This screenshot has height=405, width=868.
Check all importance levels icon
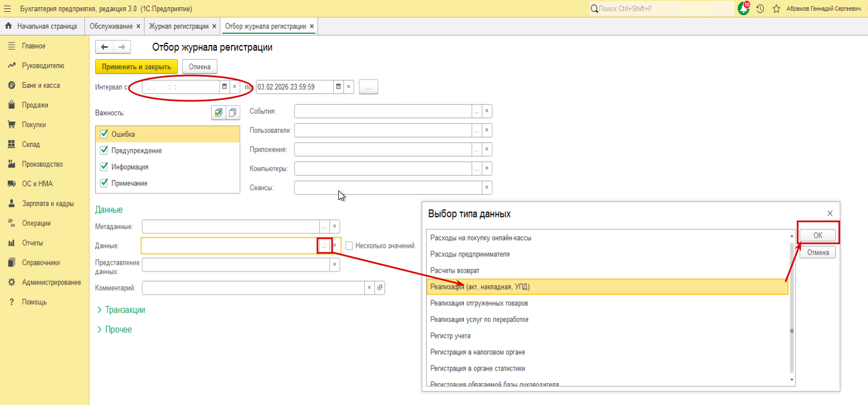point(218,113)
